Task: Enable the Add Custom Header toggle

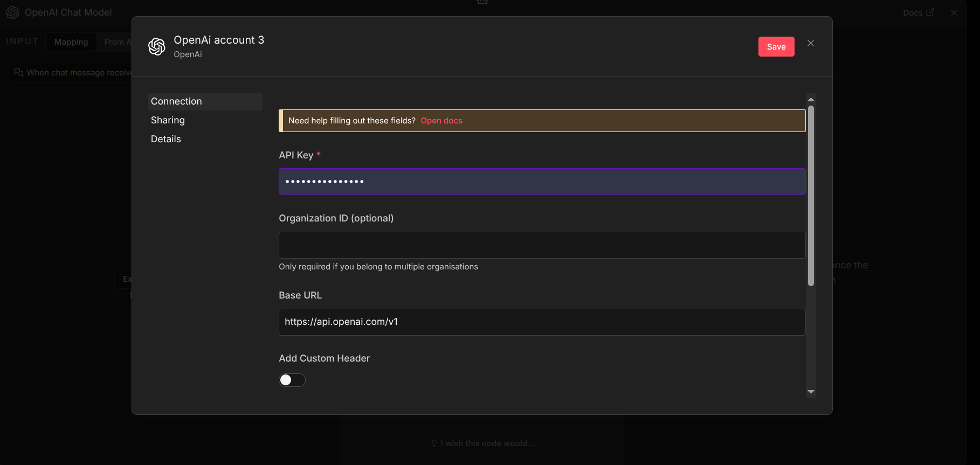Action: (292, 380)
